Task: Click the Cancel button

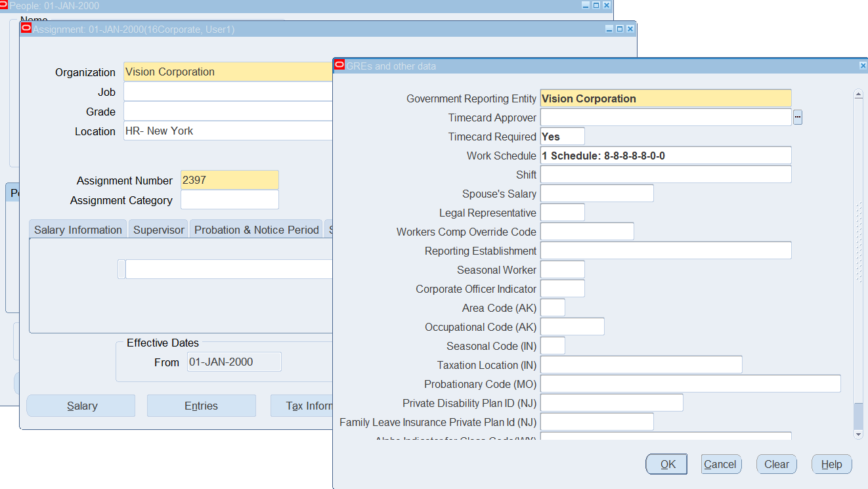Action: point(720,464)
